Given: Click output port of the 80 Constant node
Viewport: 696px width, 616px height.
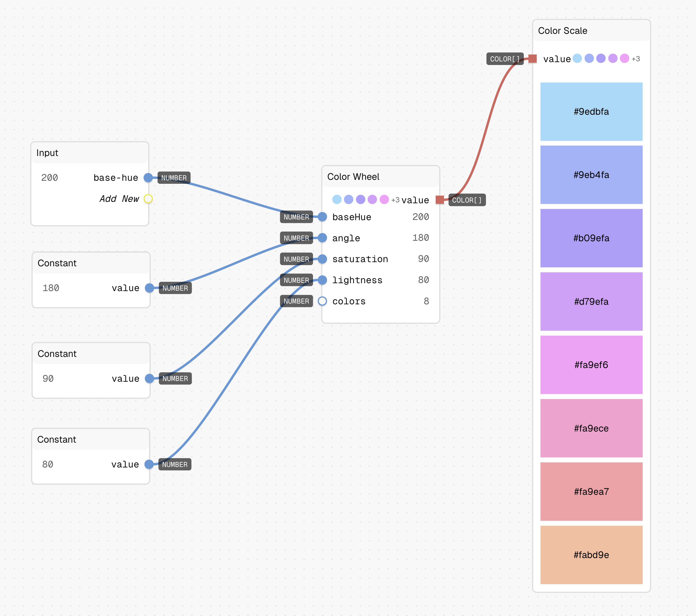Looking at the screenshot, I should pos(149,464).
